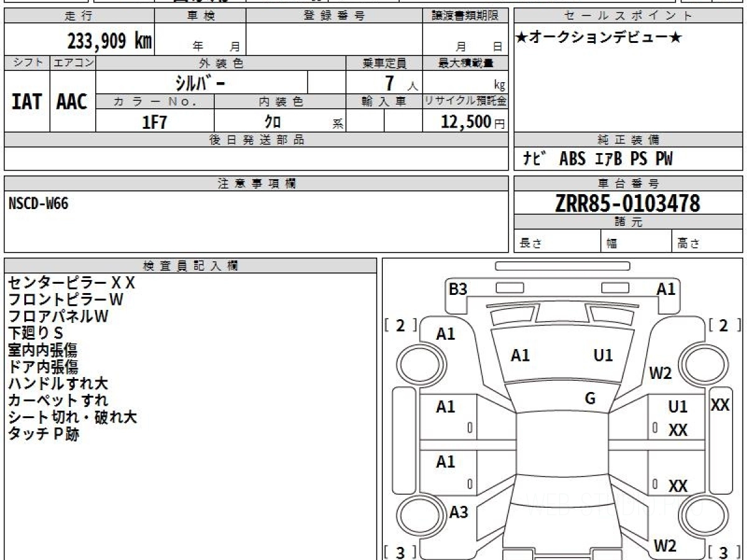The width and height of the screenshot is (747, 560).
Task: Select the ★オークションデビュー★ sales point text
Action: click(x=599, y=37)
